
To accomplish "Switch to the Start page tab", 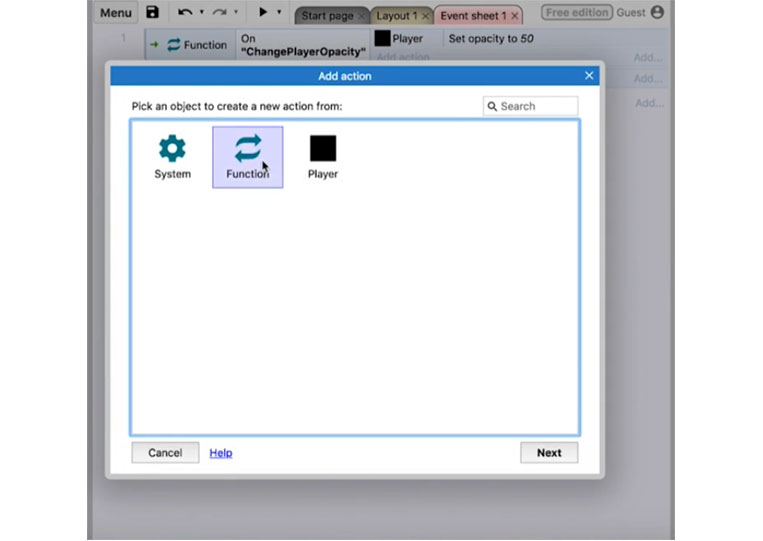I will point(327,16).
